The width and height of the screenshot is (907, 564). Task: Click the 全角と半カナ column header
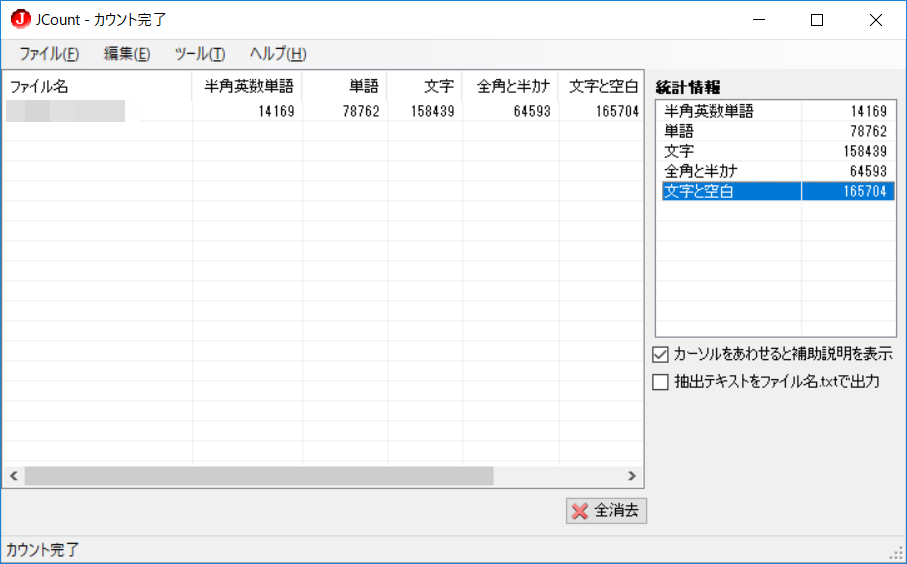pos(510,86)
